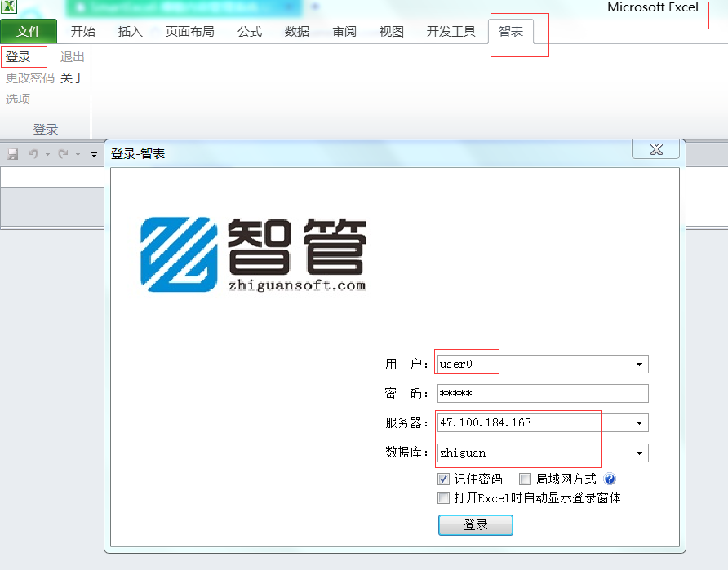Toggle the 记住密码 checkbox
This screenshot has height=570, width=728.
(x=443, y=479)
